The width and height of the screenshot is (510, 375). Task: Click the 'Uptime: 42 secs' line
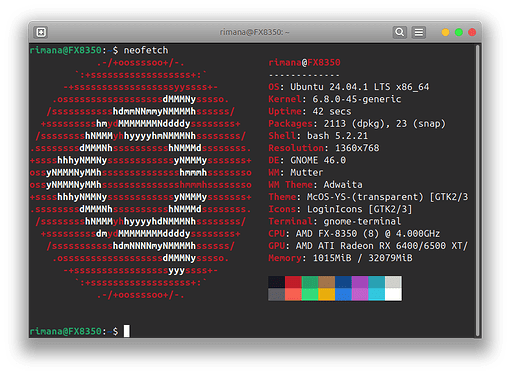pos(310,111)
